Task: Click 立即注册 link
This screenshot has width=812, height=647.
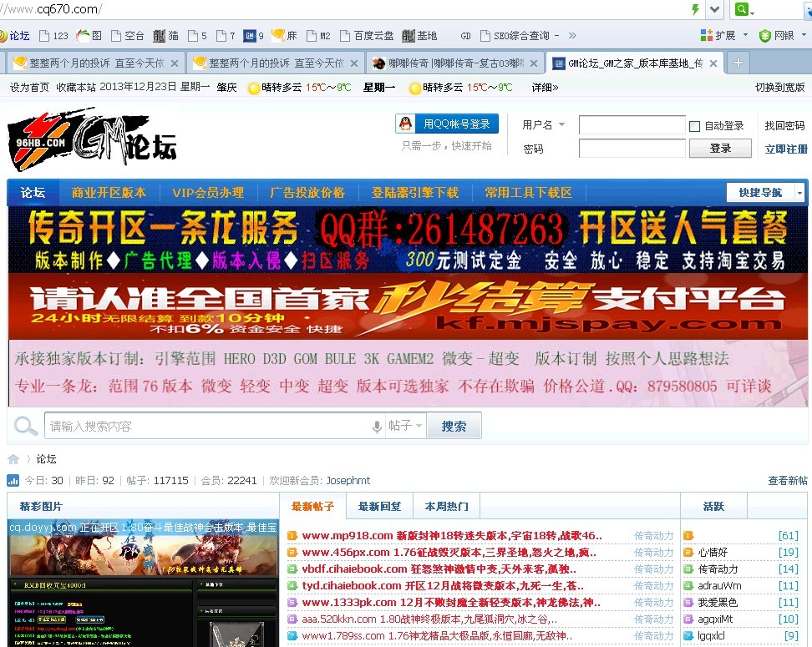Action: (x=785, y=149)
